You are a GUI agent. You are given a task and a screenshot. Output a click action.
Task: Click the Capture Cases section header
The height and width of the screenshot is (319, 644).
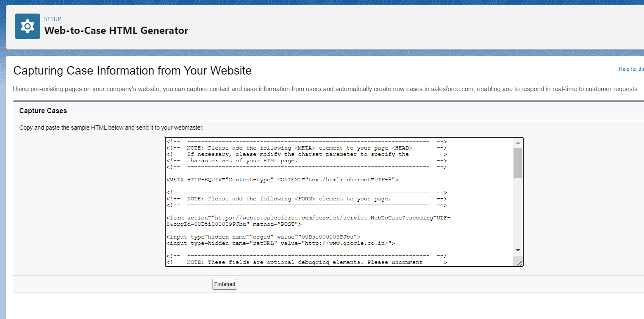tap(43, 111)
